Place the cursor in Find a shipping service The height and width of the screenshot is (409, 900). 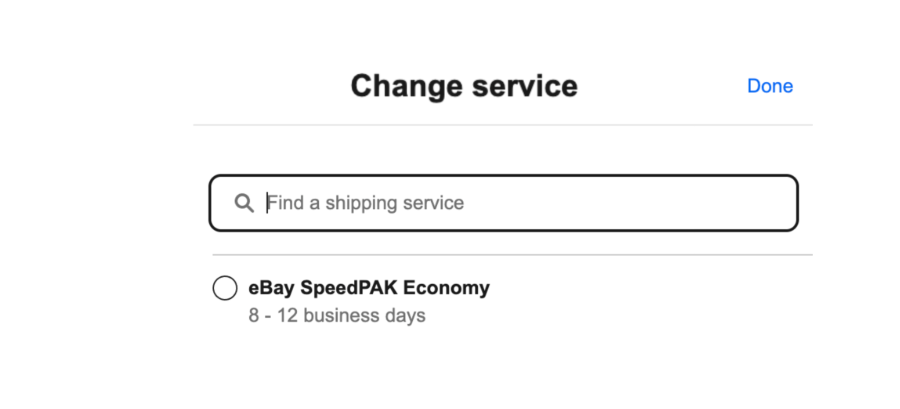pyautogui.click(x=520, y=203)
